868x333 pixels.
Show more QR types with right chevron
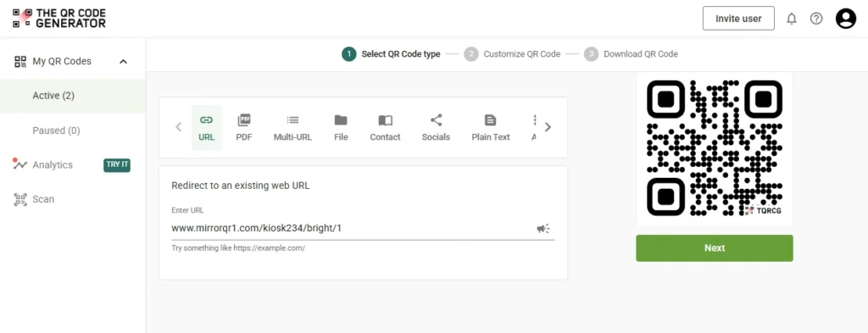[548, 126]
